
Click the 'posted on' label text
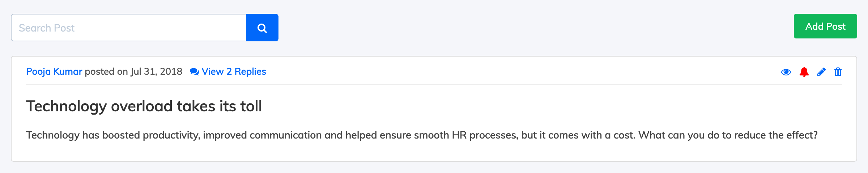(x=106, y=71)
